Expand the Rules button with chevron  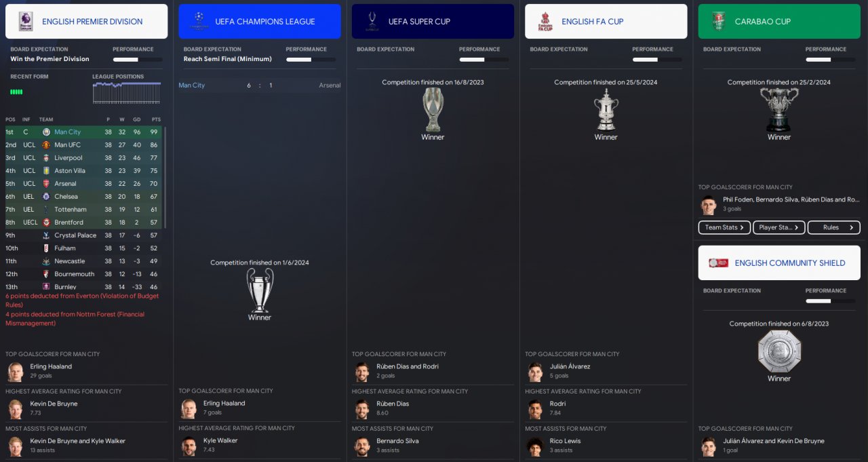[834, 227]
